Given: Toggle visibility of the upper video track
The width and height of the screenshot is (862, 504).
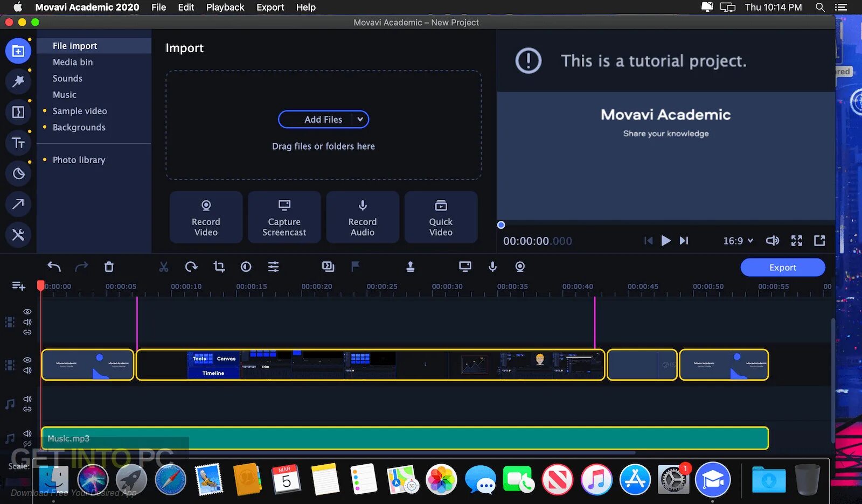Looking at the screenshot, I should (27, 312).
